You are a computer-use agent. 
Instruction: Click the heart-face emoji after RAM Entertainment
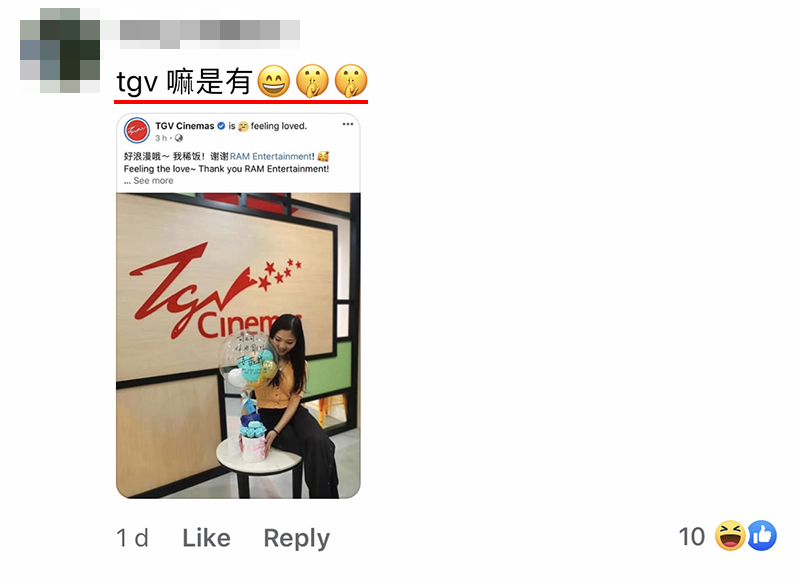(x=323, y=156)
